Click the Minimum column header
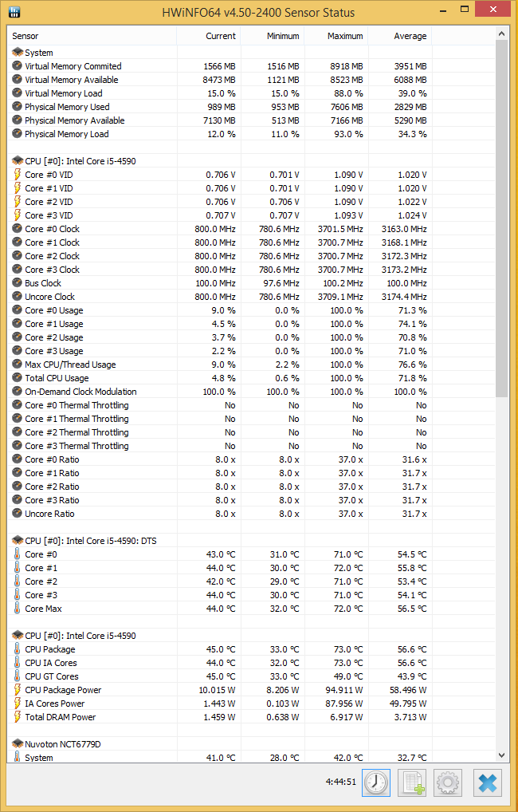This screenshot has width=518, height=812. pyautogui.click(x=272, y=36)
